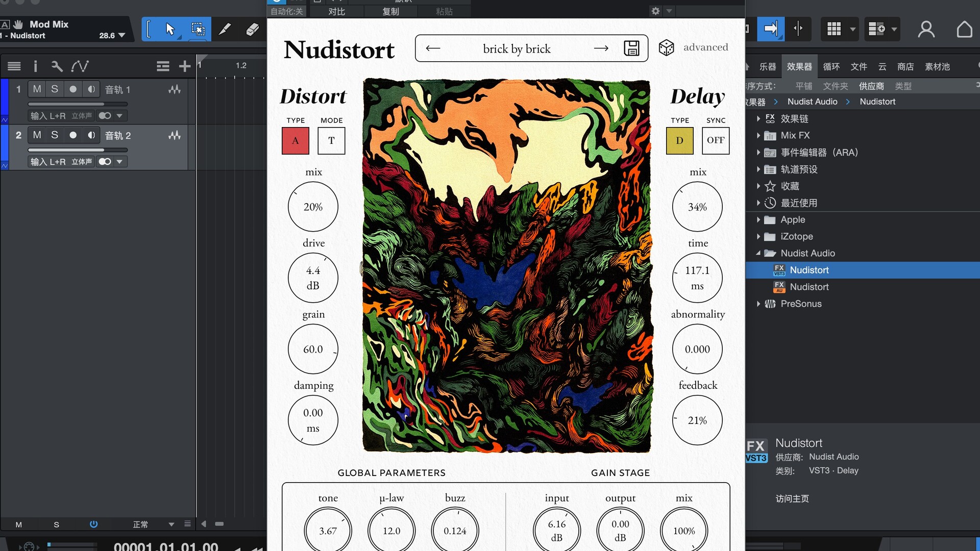The image size is (980, 551).
Task: Click the Delay time knob showing 117.1 ms
Action: [697, 278]
